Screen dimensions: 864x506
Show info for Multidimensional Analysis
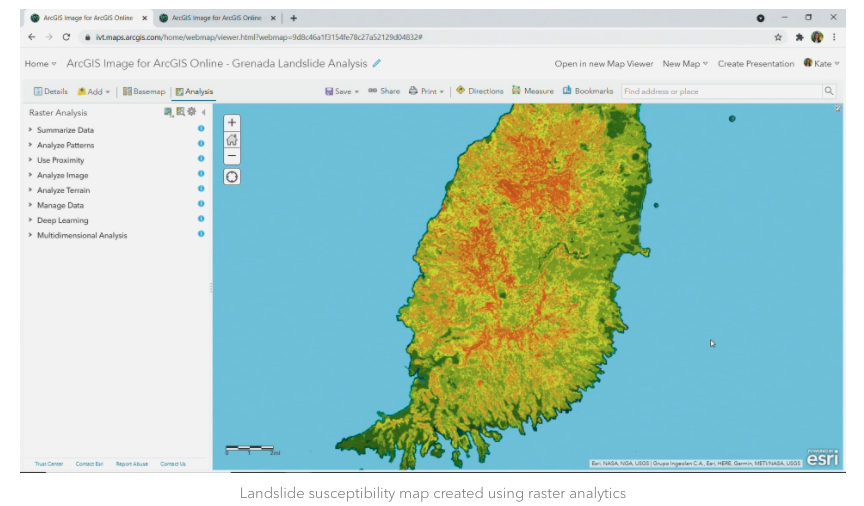201,234
